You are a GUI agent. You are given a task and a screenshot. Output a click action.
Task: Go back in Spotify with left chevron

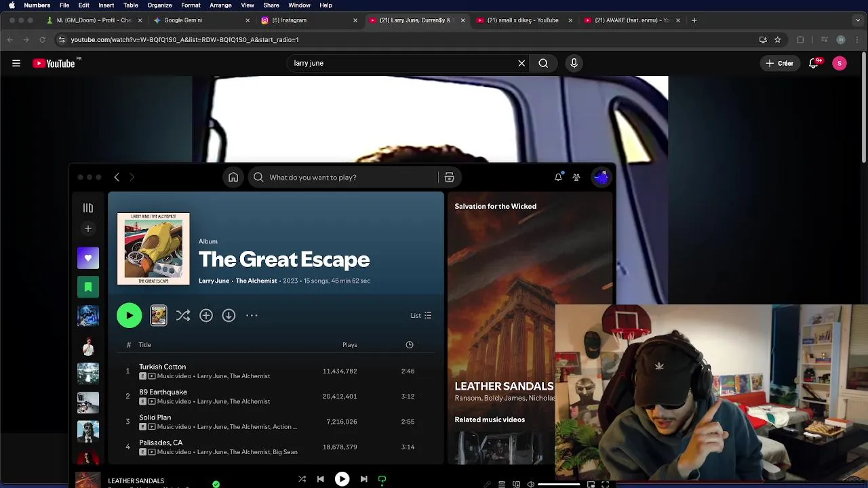[x=117, y=178]
